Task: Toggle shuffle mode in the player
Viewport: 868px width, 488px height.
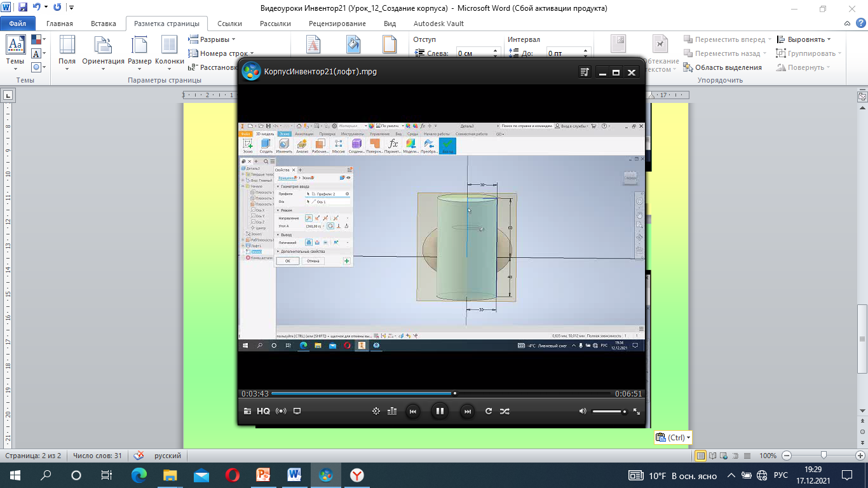Action: pos(505,411)
